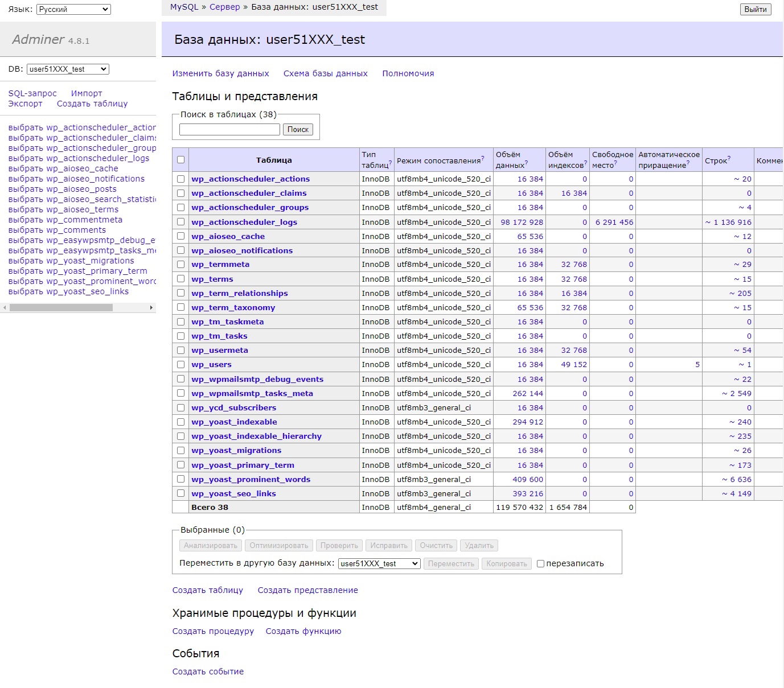Enable the перезаписать checkbox
784x688 pixels.
click(x=541, y=564)
